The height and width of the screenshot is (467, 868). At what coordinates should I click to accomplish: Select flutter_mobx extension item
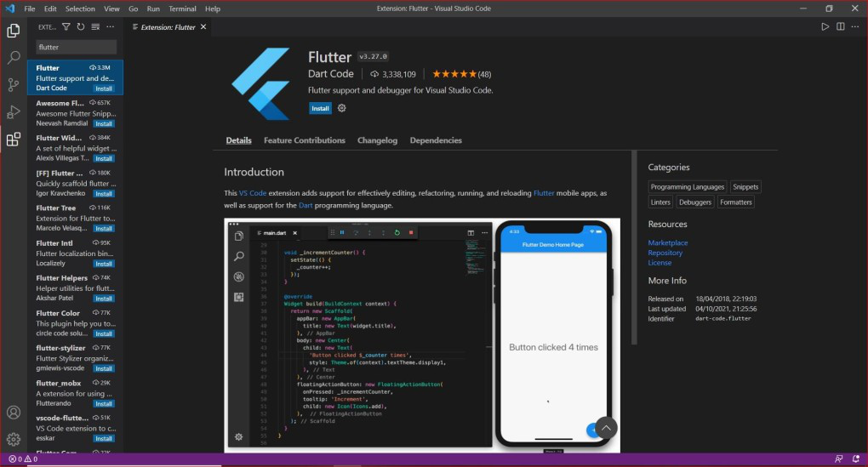point(75,393)
